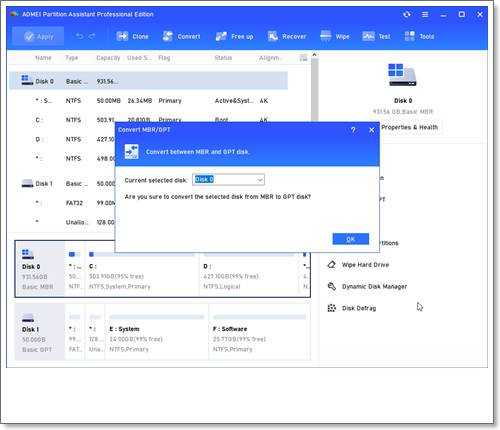500x430 pixels.
Task: Click the scroll up arrow of partition list
Action: tap(314, 55)
